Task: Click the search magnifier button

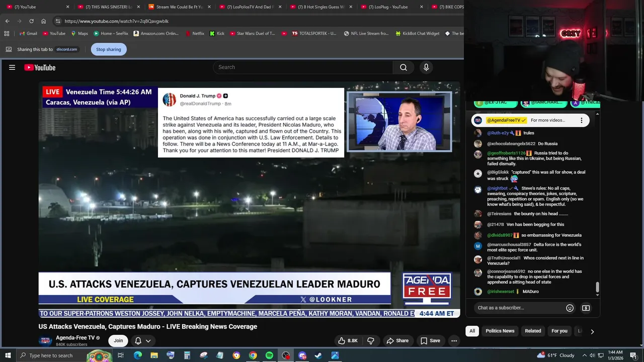Action: (404, 67)
